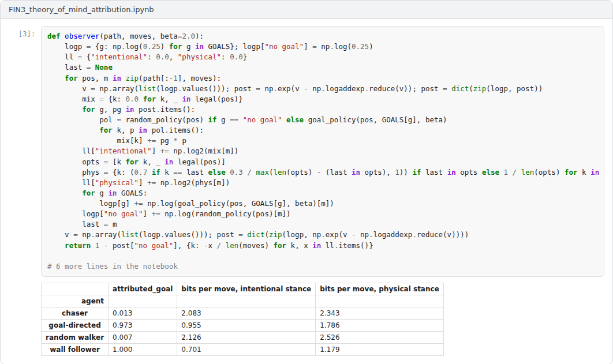Image resolution: width=613 pixels, height=364 pixels.
Task: Click the 'last = m' assignment line
Action: (99, 224)
